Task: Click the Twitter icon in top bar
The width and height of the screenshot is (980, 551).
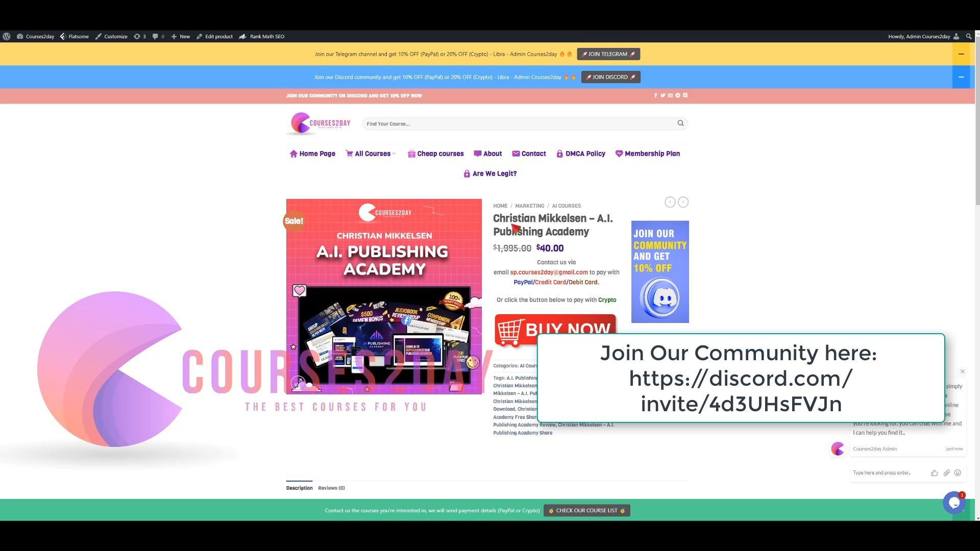Action: (x=663, y=95)
